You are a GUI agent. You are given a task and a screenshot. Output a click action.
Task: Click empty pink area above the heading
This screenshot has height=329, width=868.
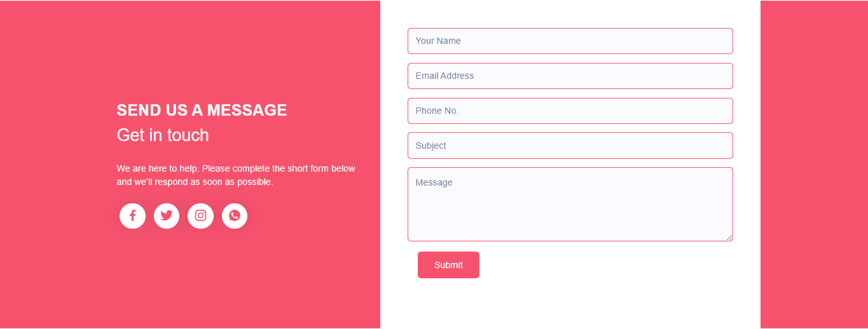[191, 51]
